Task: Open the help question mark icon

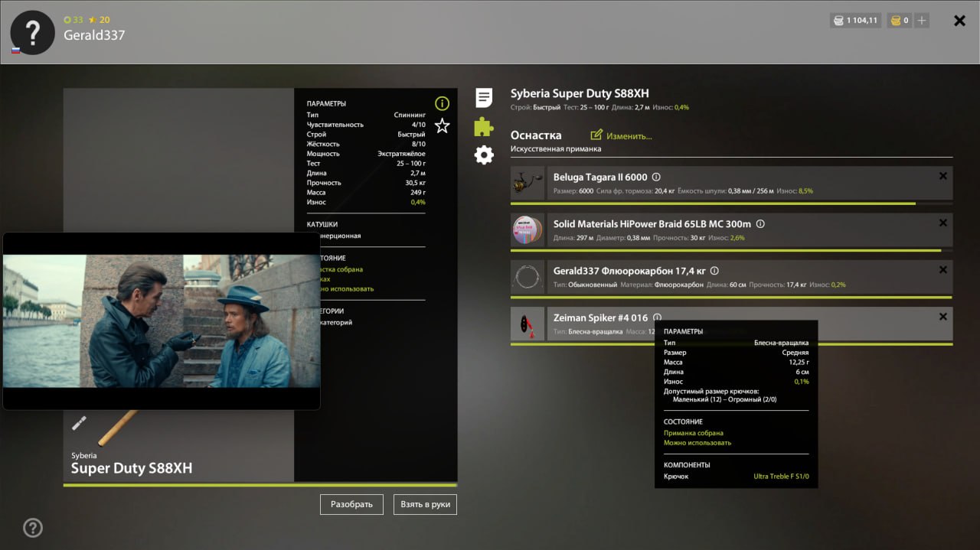Action: 33,528
